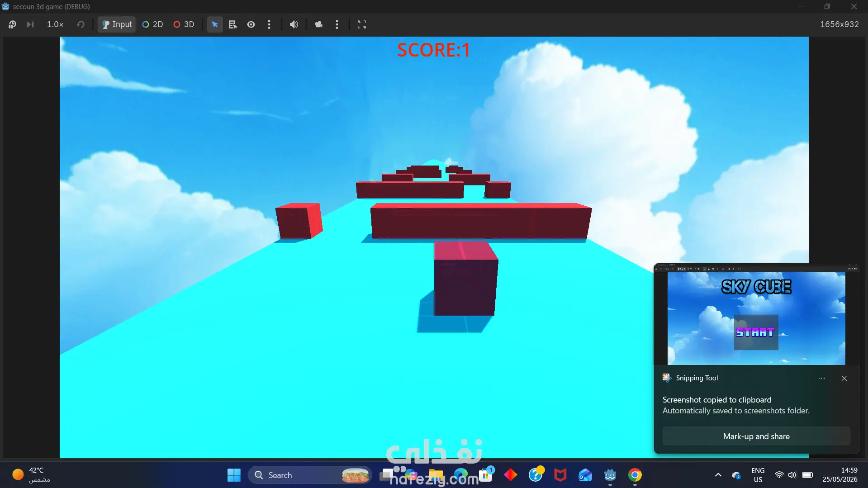Image resolution: width=868 pixels, height=488 pixels.
Task: Click the 1656x932 resolution readout
Action: click(840, 24)
